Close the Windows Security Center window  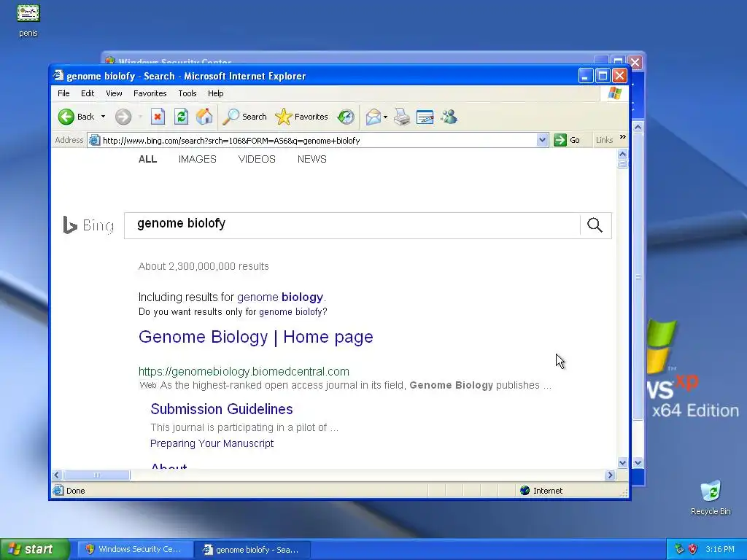point(635,62)
